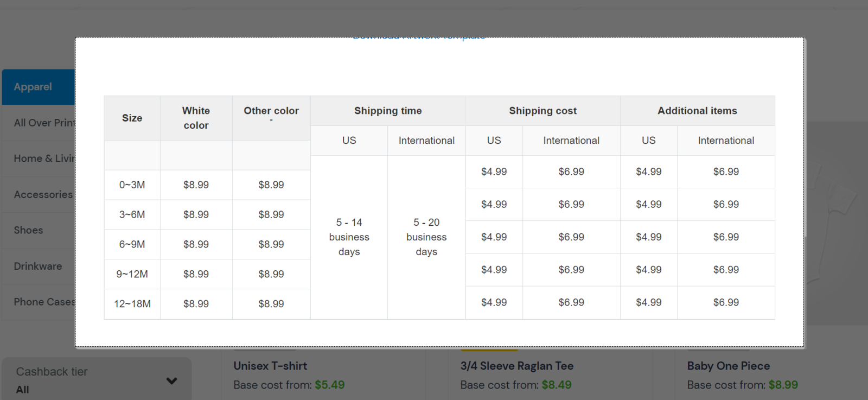Open Baby One Piece product
Image resolution: width=868 pixels, height=400 pixels.
728,366
